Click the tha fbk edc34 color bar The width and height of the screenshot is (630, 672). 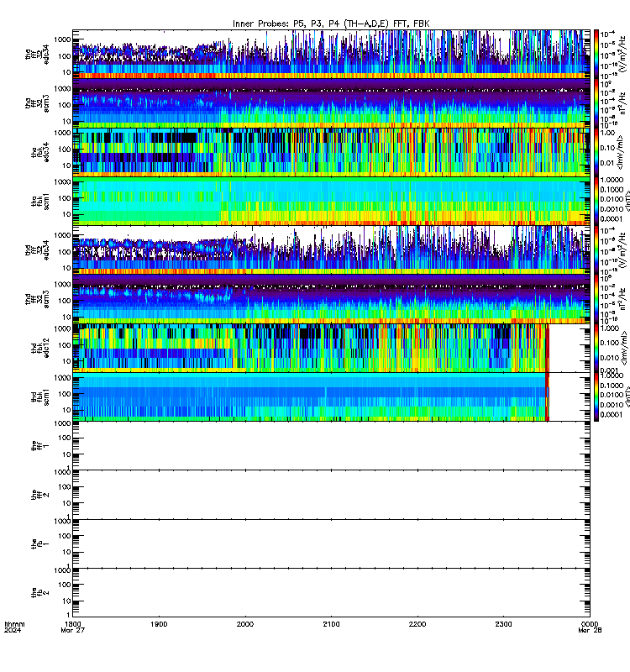point(596,152)
